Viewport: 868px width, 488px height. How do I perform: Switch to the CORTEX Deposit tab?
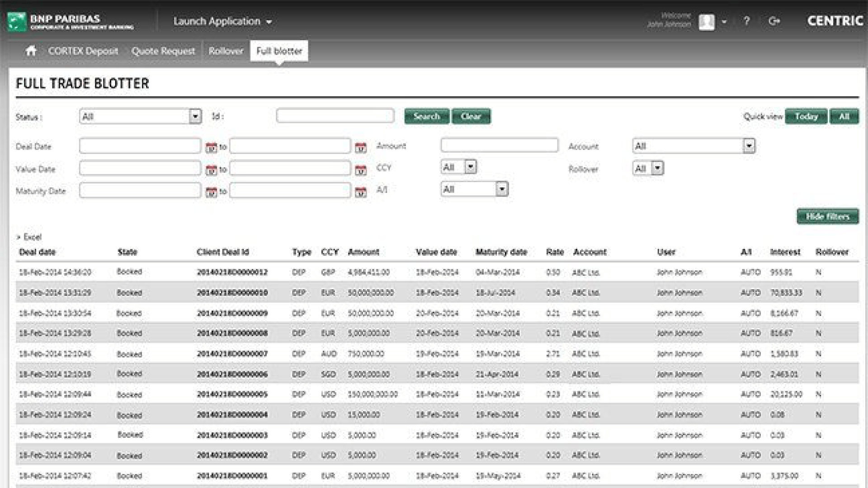coord(83,51)
